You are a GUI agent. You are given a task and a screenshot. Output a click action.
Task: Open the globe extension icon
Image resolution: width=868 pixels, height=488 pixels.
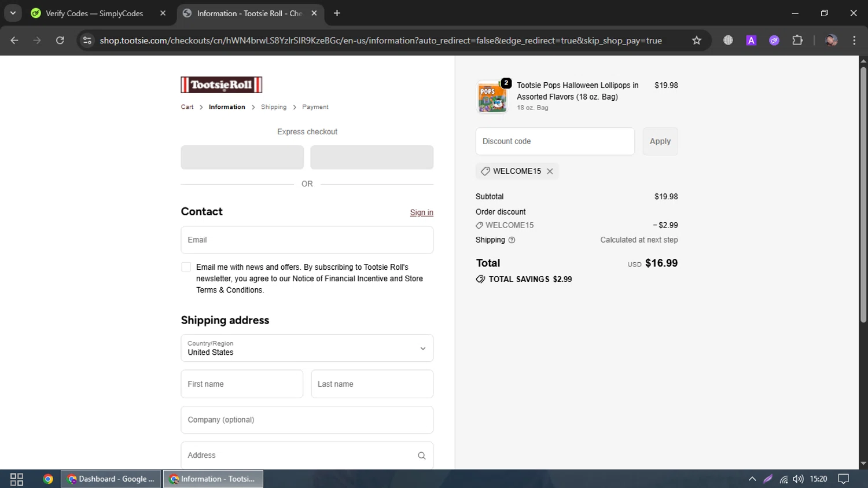(x=728, y=41)
